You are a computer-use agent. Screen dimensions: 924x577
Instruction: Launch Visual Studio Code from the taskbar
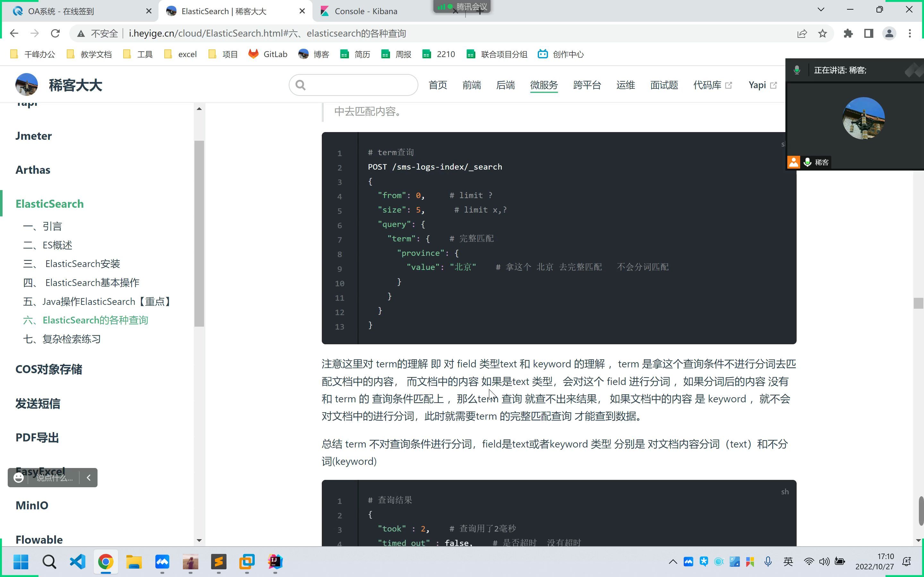tap(78, 562)
